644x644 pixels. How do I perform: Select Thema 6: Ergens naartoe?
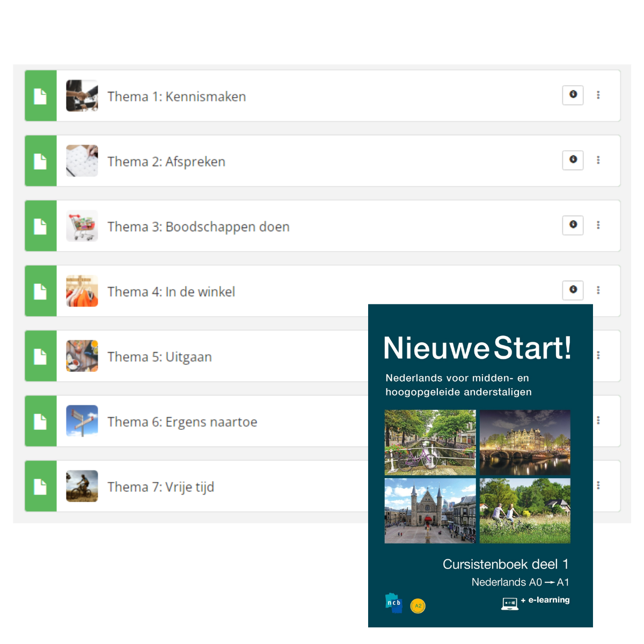[182, 422]
